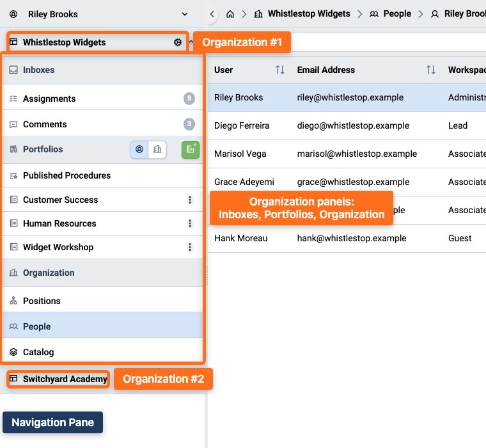
Task: Click People breadcrumb link
Action: pyautogui.click(x=397, y=13)
